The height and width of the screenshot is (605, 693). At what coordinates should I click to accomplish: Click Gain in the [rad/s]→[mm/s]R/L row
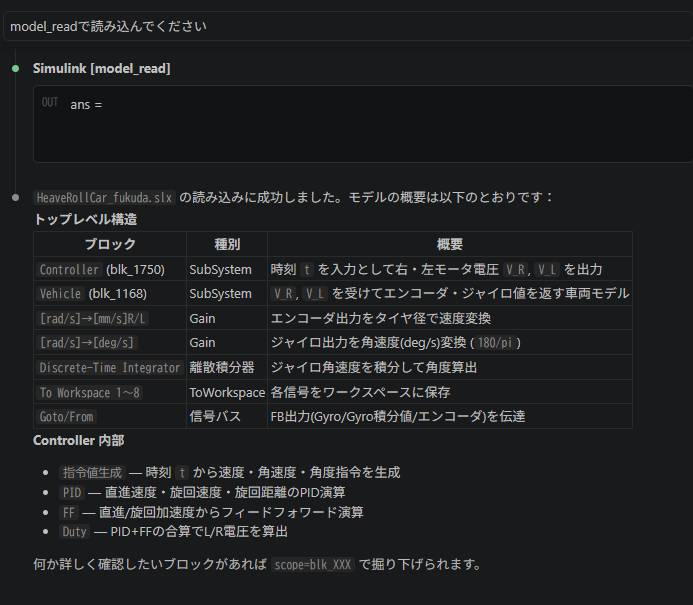coord(202,318)
